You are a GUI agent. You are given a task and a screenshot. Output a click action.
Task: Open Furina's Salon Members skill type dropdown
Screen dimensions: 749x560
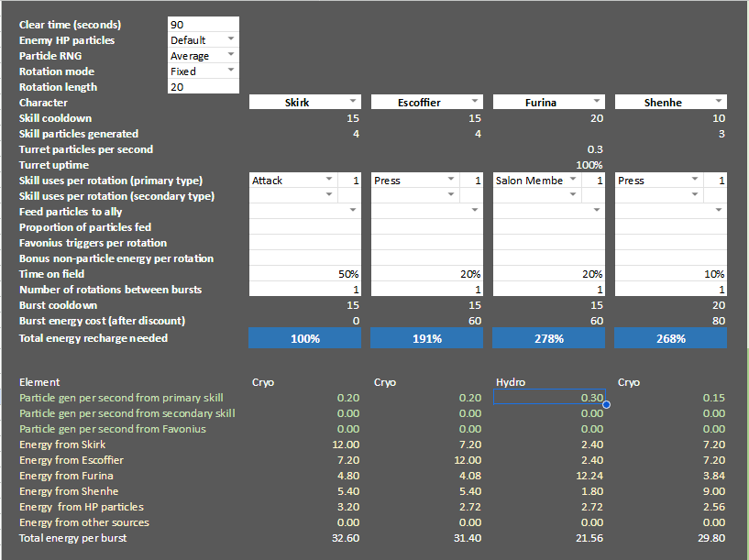click(x=573, y=179)
